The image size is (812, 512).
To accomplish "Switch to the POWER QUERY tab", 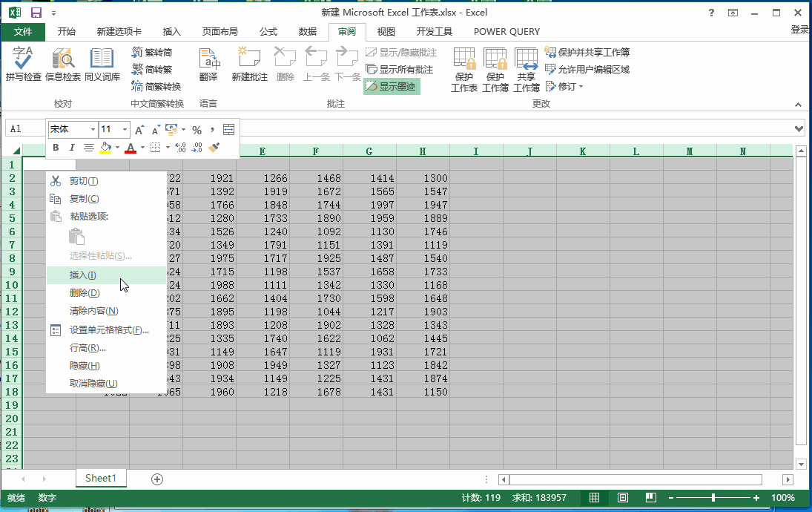I will tap(506, 32).
